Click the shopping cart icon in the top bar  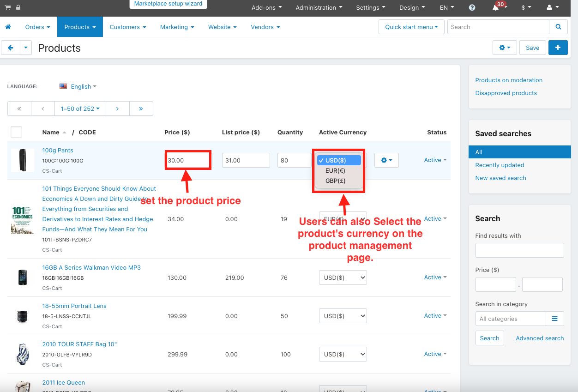coord(8,7)
